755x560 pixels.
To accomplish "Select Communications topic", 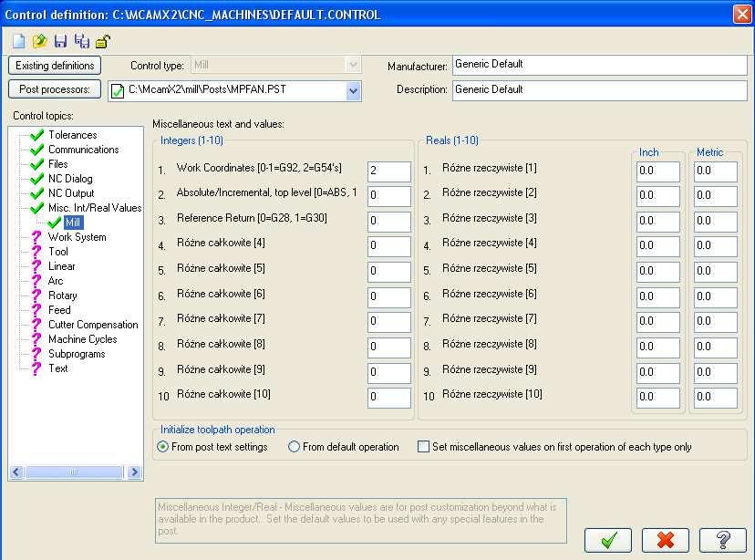I will tap(84, 150).
